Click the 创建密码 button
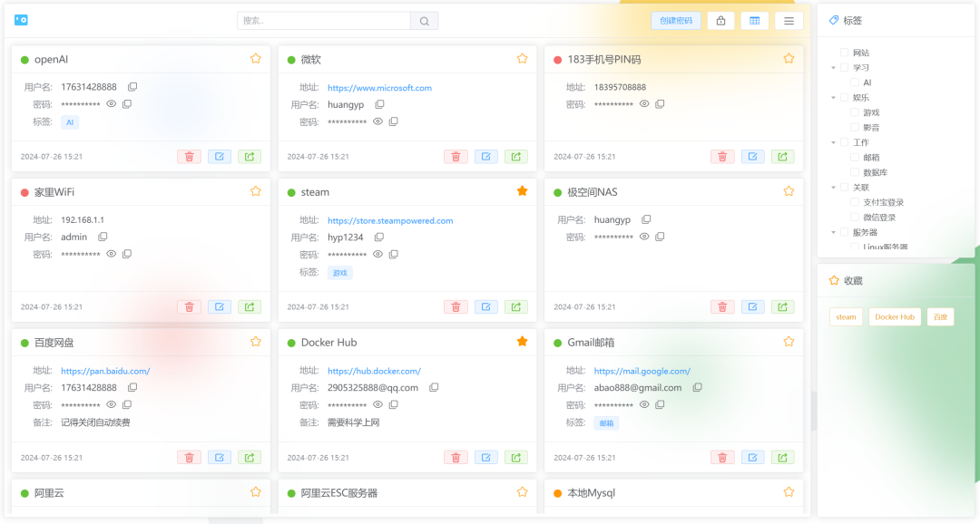980x524 pixels. (676, 20)
